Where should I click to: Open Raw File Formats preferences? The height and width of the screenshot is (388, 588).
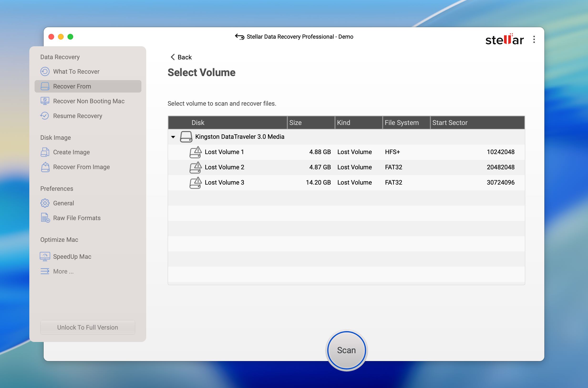[77, 218]
